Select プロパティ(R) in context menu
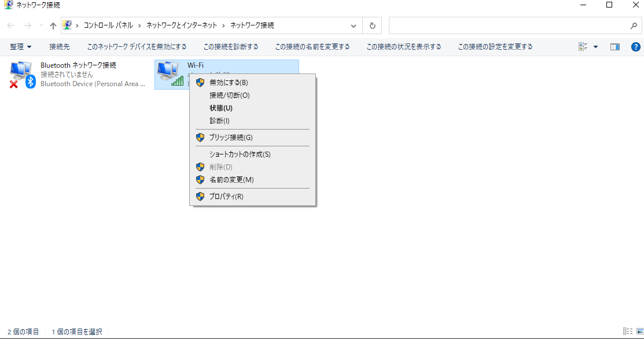Viewport: 644px width, 339px height. (226, 197)
